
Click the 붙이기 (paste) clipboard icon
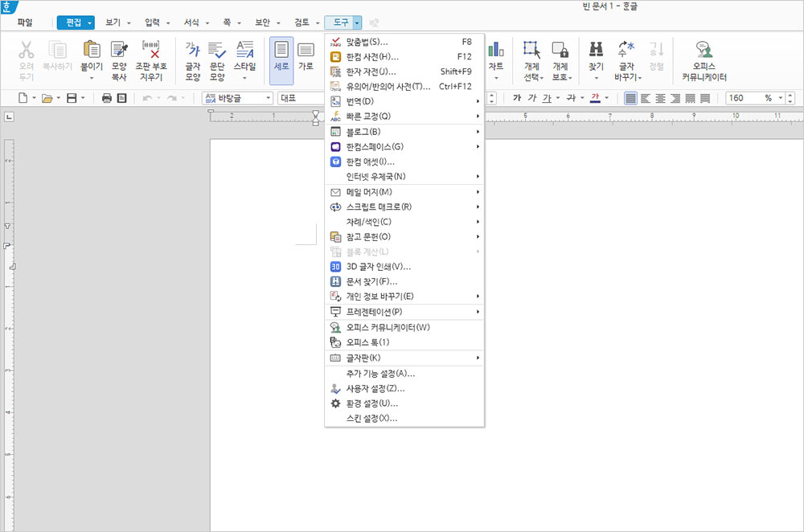92,50
